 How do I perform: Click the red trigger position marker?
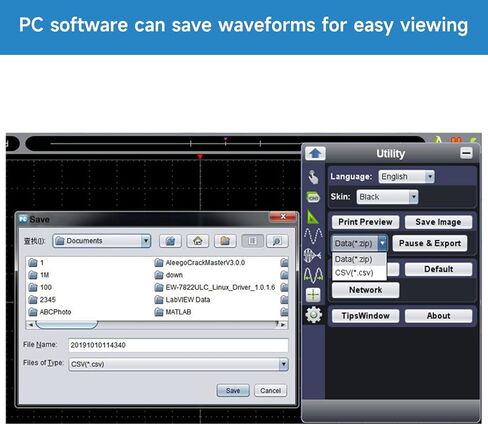pos(200,156)
